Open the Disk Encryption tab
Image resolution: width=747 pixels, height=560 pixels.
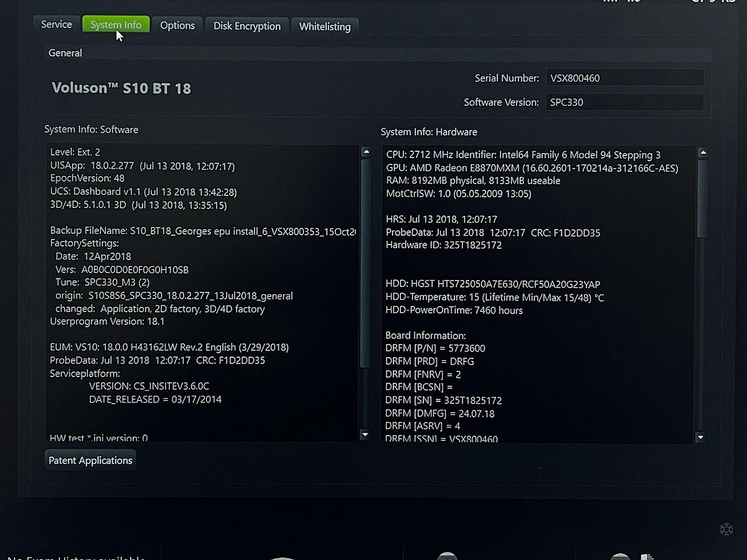(247, 26)
